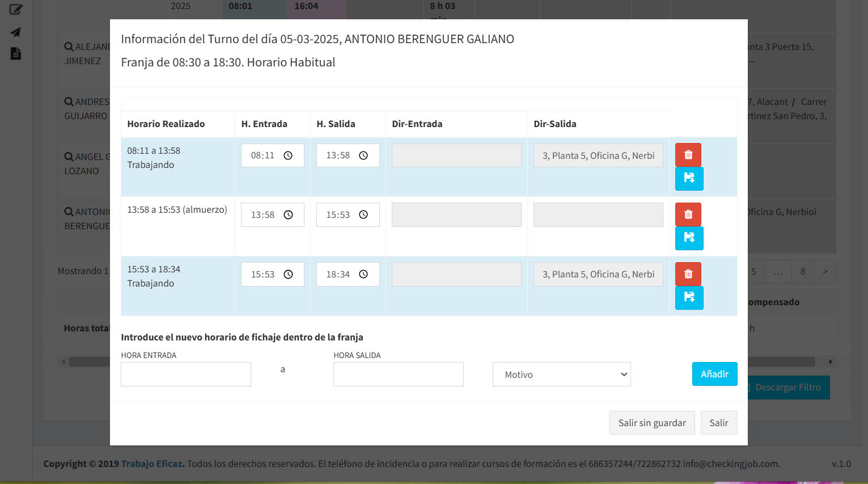Screen dimensions: 868x484
Task: Open the Trabajo Eficaz footer link
Action: (151, 464)
